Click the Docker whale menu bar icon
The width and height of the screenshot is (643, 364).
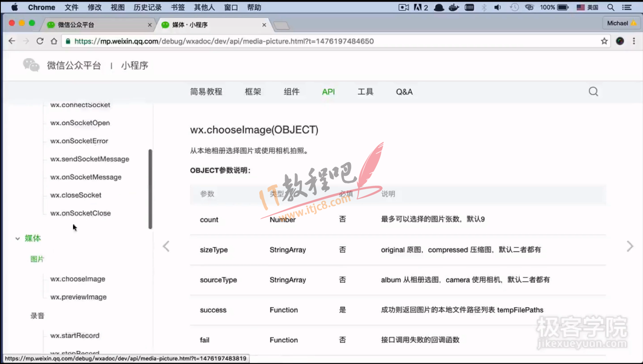point(454,7)
